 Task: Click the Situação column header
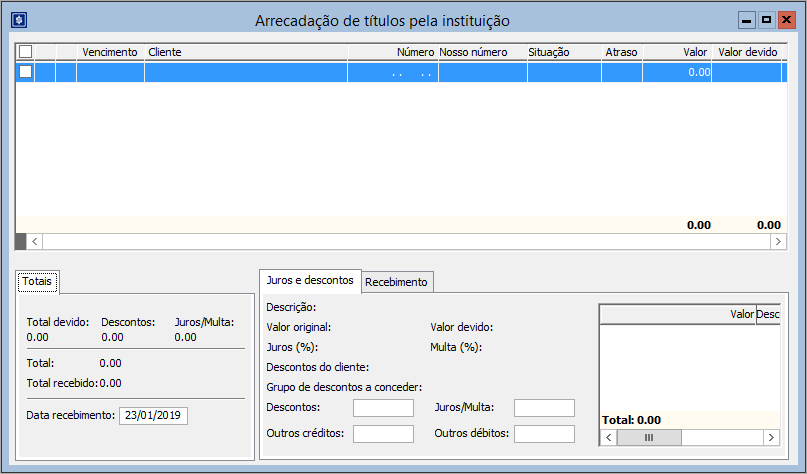tap(549, 51)
